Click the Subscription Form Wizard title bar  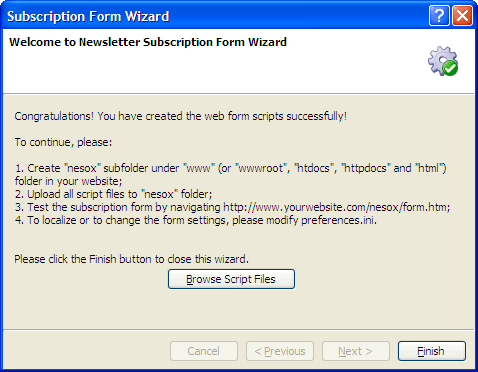click(213, 16)
